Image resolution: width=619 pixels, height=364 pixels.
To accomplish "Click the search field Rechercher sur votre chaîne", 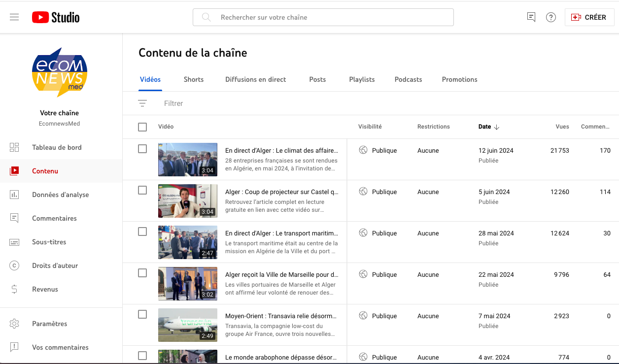I will pyautogui.click(x=323, y=17).
